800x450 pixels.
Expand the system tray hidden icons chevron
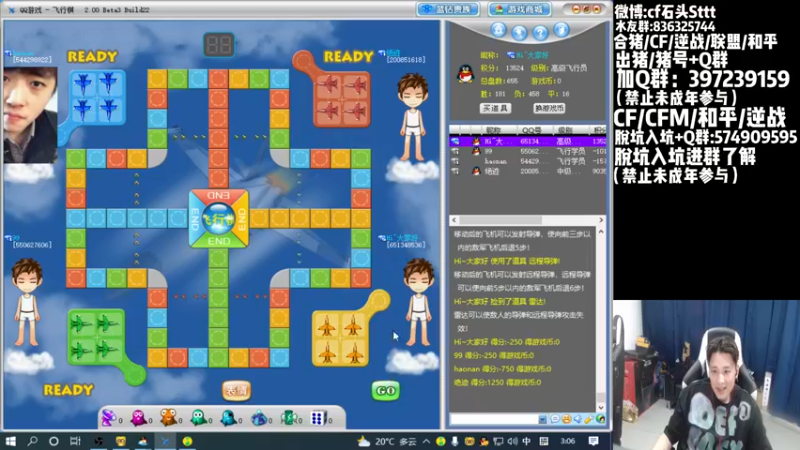coord(426,441)
